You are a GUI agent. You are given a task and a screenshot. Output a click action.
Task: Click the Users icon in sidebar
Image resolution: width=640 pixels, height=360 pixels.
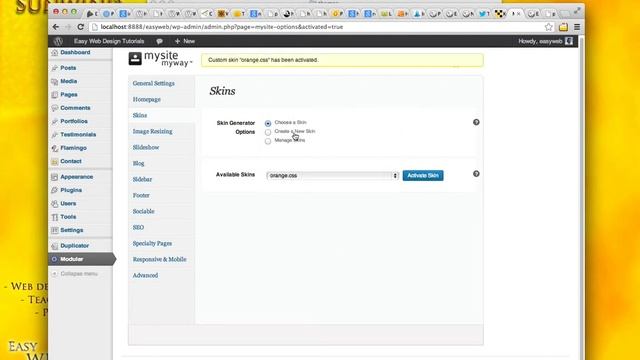tap(55, 204)
